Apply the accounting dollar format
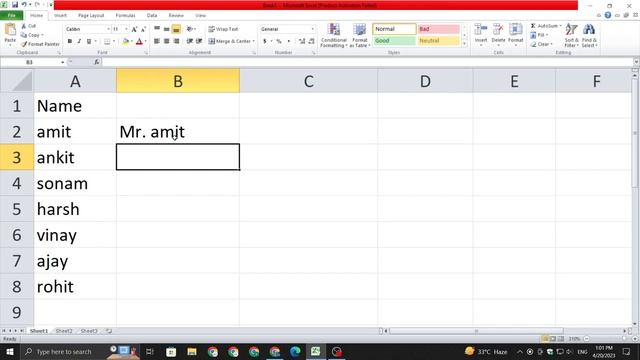Image resolution: width=640 pixels, height=360 pixels. [265, 41]
